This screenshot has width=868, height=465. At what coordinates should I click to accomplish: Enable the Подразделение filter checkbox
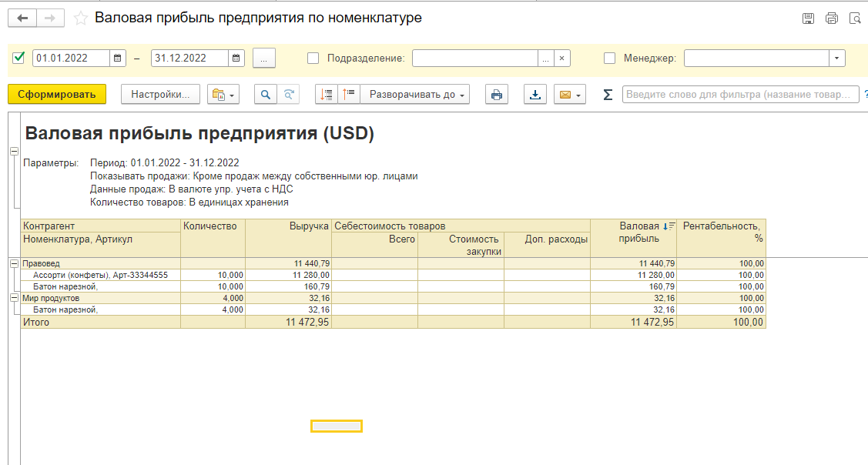[x=313, y=59]
